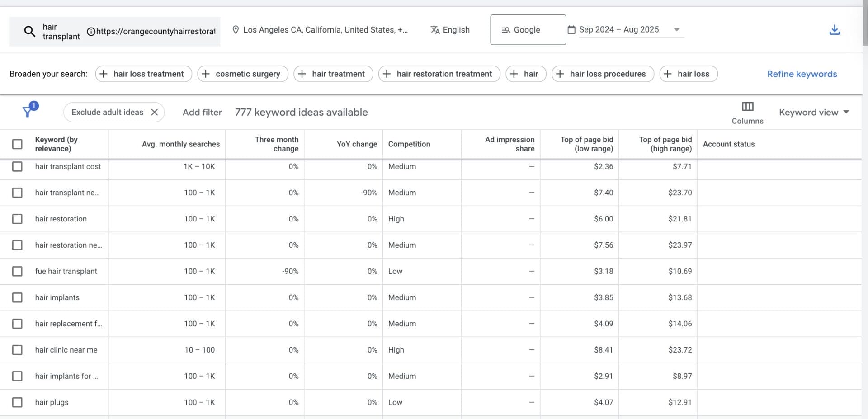The image size is (868, 419).
Task: Click the calendar icon before the date range
Action: pyautogui.click(x=571, y=29)
